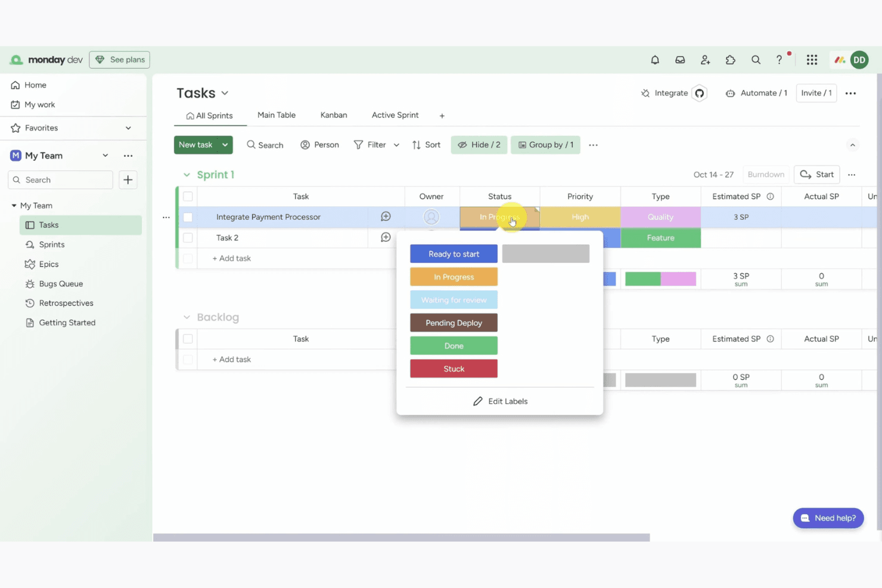Collapse the Backlog group
Screen dimensions: 882x588
pos(187,318)
